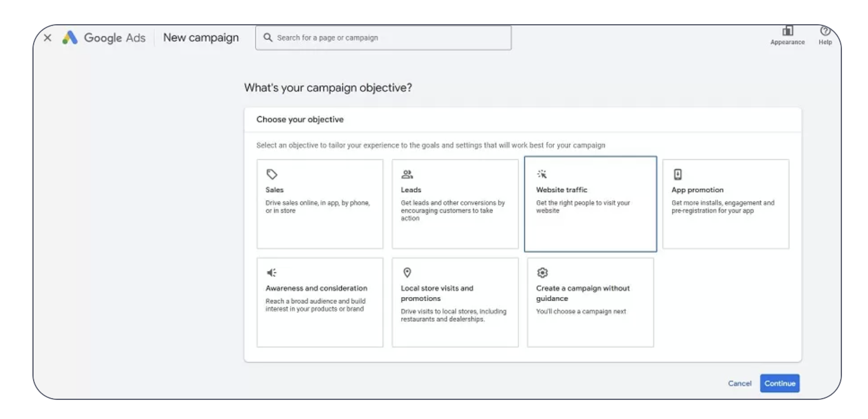Click the Cancel link
This screenshot has height=419, width=868.
coord(739,383)
